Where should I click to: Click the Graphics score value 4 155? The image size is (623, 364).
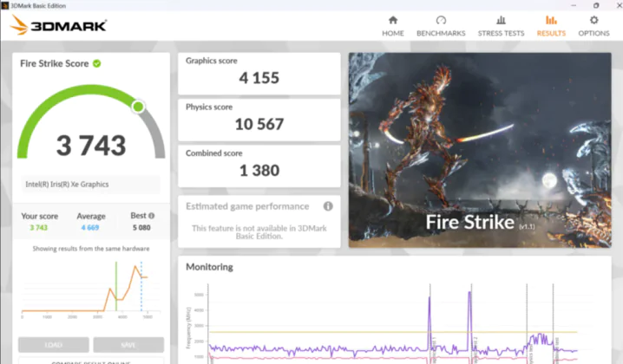coord(259,78)
